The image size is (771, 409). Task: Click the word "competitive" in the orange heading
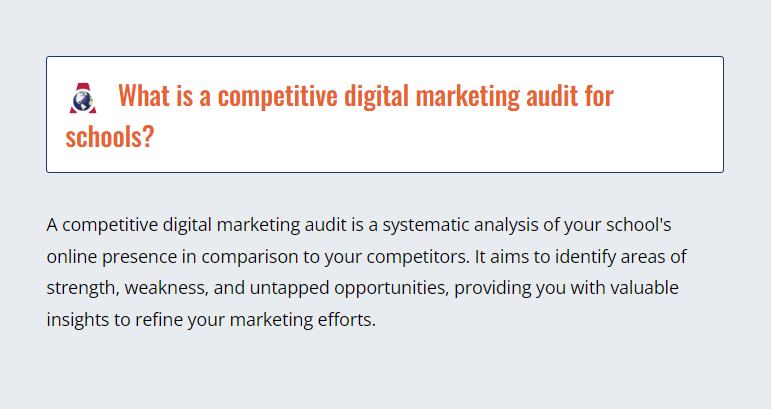278,95
